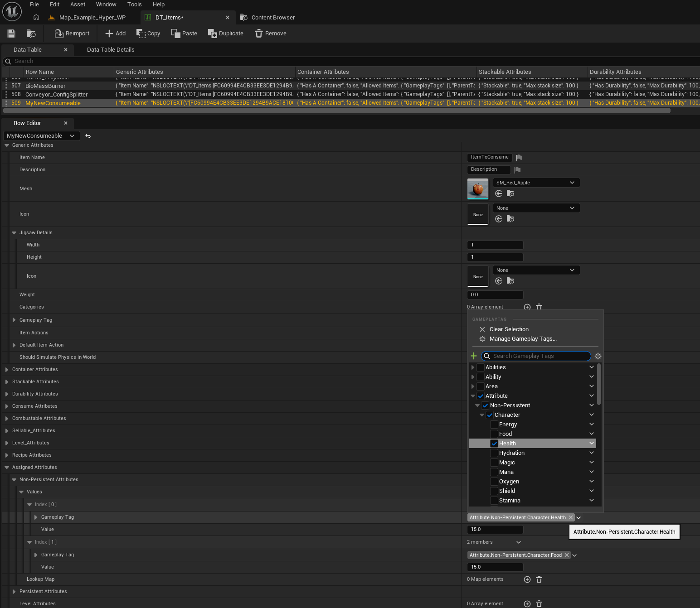700x608 pixels.
Task: Click the Search Gameplay Tags field
Action: 536,356
